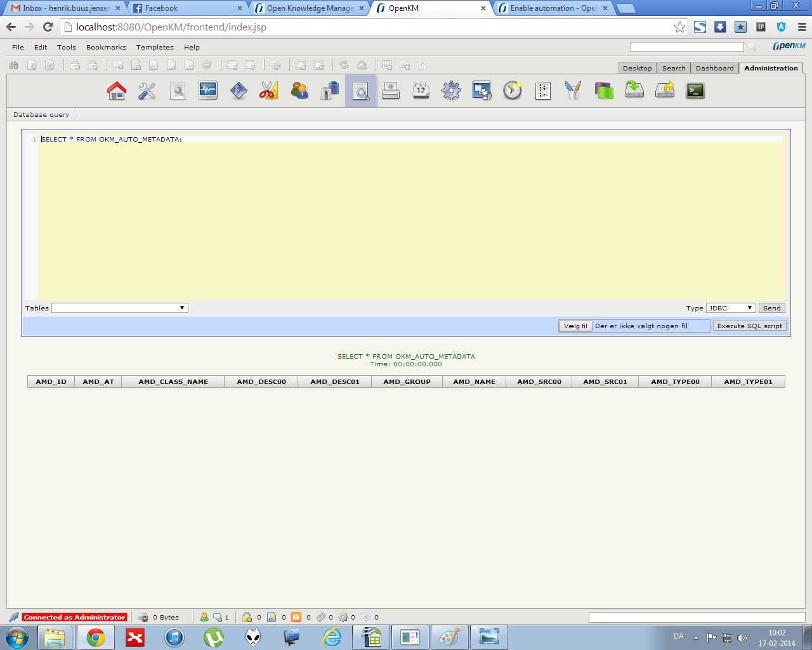Open Chrome from the Windows taskbar
812x650 pixels.
(x=95, y=637)
